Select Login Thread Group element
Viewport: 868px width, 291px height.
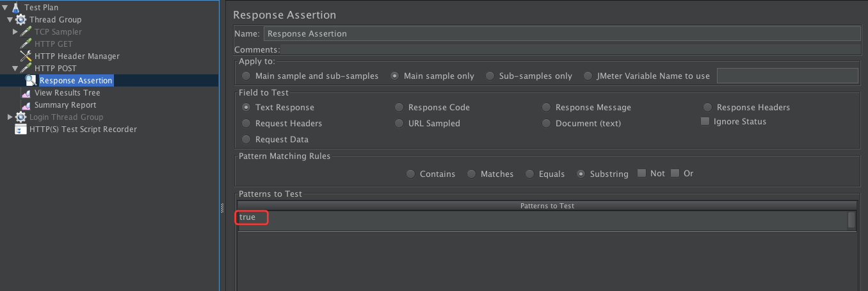[66, 117]
